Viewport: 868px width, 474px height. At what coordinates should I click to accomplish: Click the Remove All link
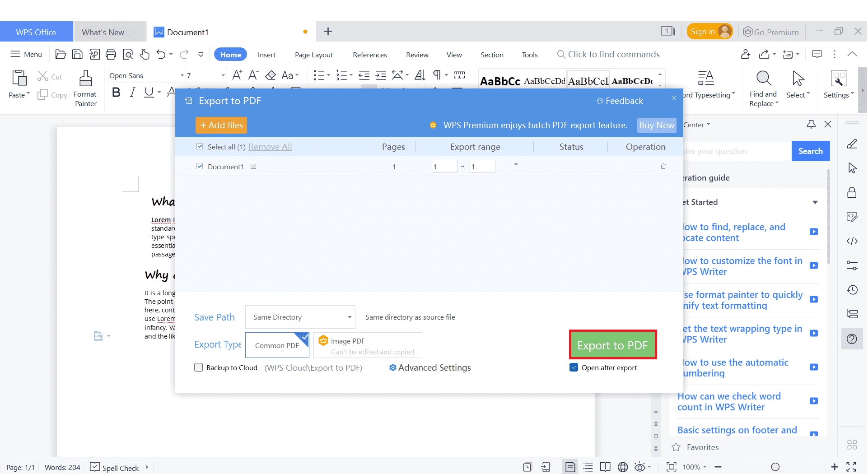click(x=270, y=147)
